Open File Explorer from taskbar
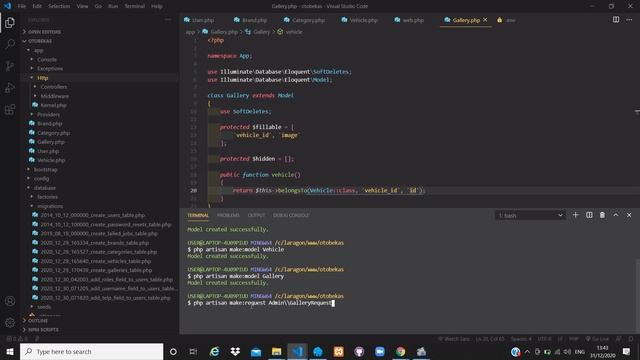 click(x=276, y=351)
